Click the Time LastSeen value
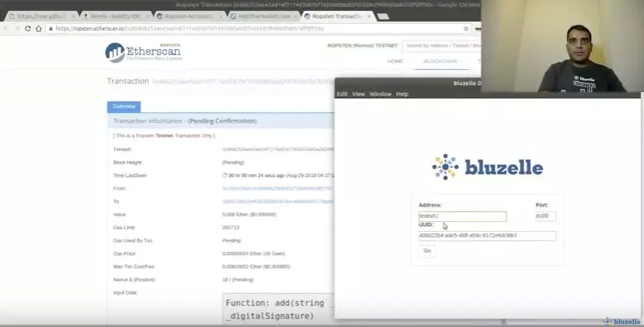644x327 pixels. coord(278,176)
